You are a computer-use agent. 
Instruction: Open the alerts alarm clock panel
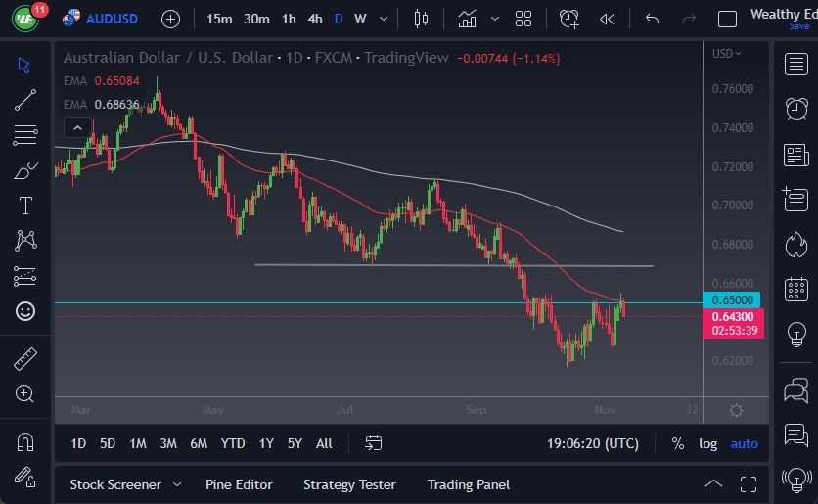(796, 109)
